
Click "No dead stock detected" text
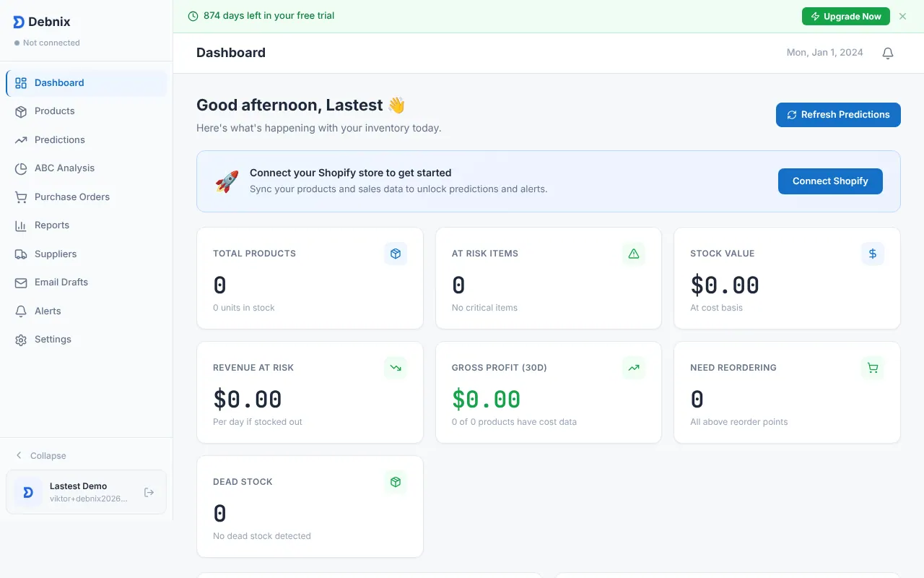pos(262,536)
